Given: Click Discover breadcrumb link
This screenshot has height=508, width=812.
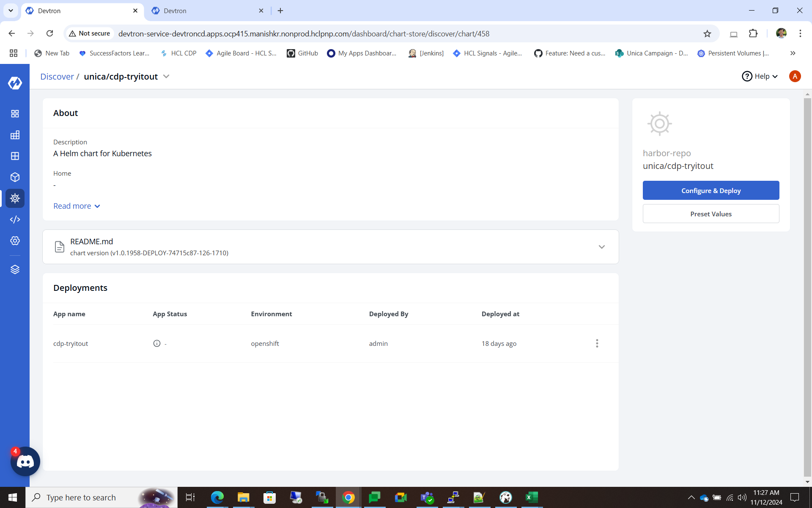Looking at the screenshot, I should pos(57,77).
